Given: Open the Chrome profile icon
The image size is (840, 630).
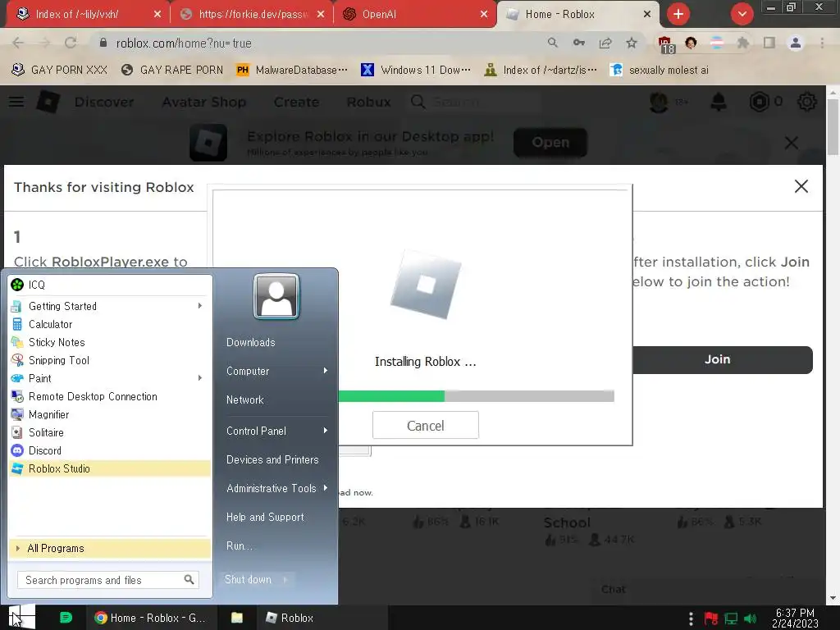Looking at the screenshot, I should (796, 43).
